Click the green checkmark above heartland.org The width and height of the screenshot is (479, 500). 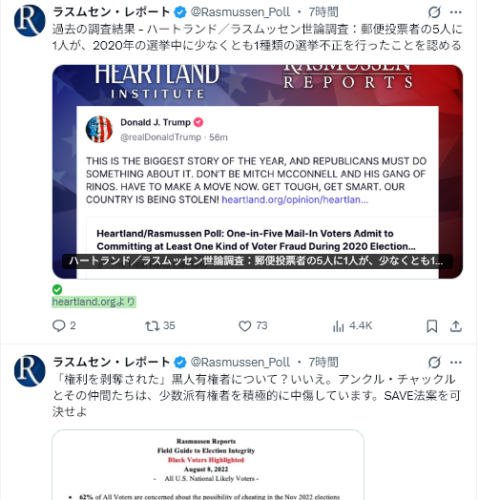click(x=57, y=289)
